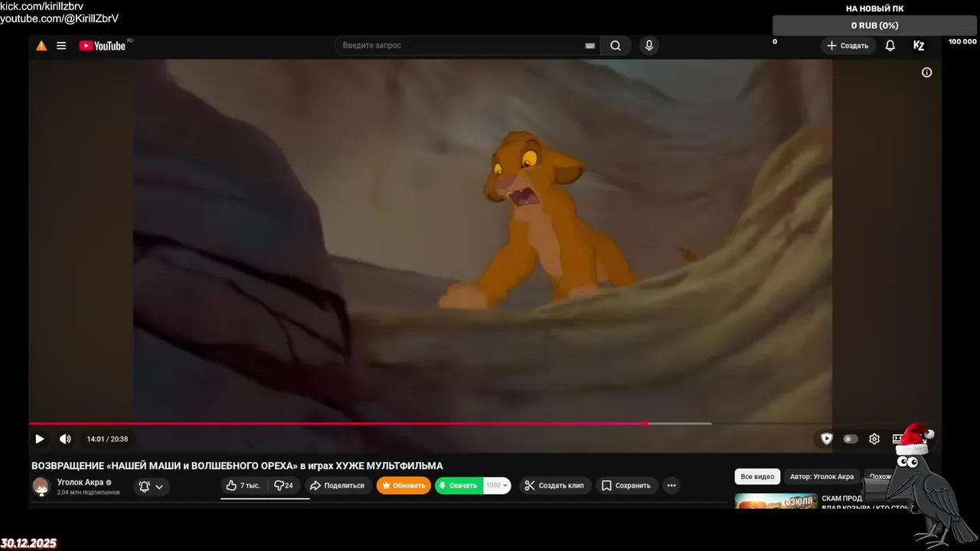
Task: Open Уголок Акра channel name link
Action: coord(80,482)
